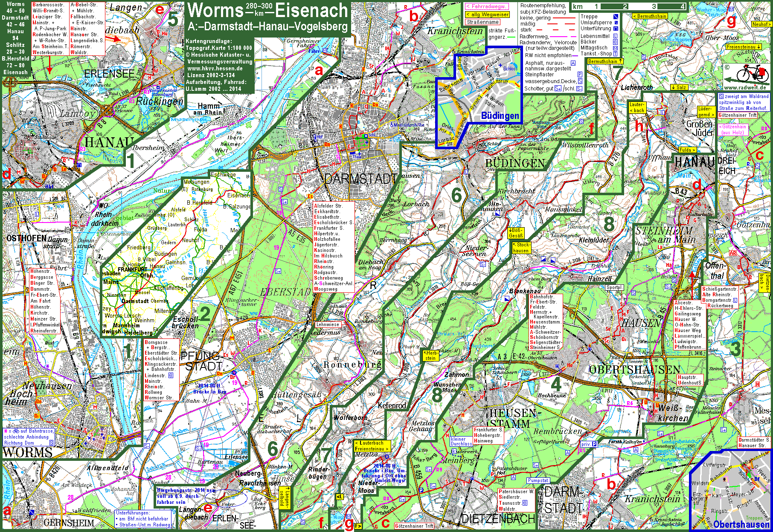
Task: Click the yellow 'Fulda >' signpost label
Action: click(x=686, y=150)
